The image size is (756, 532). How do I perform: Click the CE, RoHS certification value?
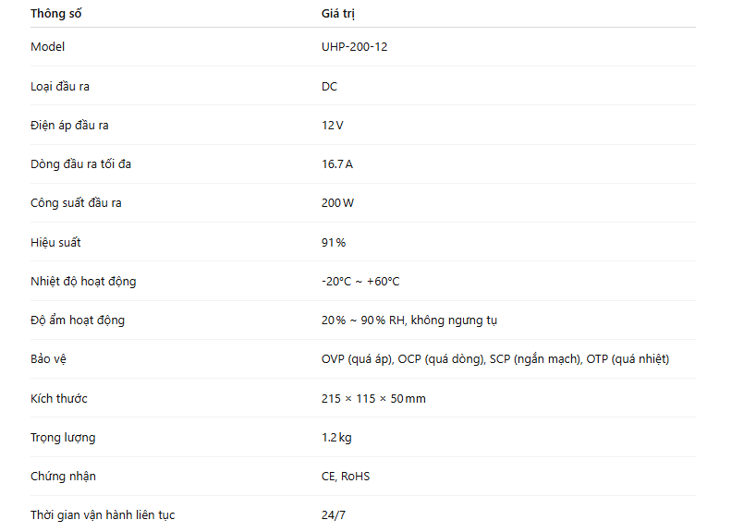pyautogui.click(x=346, y=477)
